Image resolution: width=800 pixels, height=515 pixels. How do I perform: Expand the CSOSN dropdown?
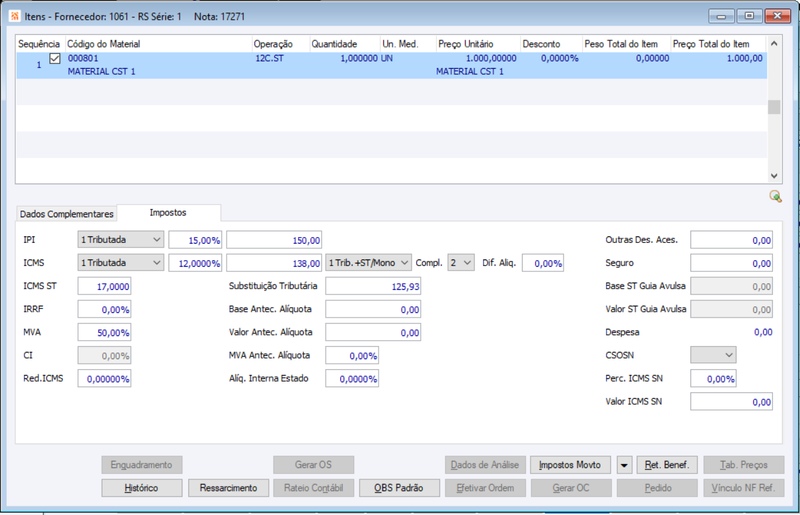(x=713, y=355)
